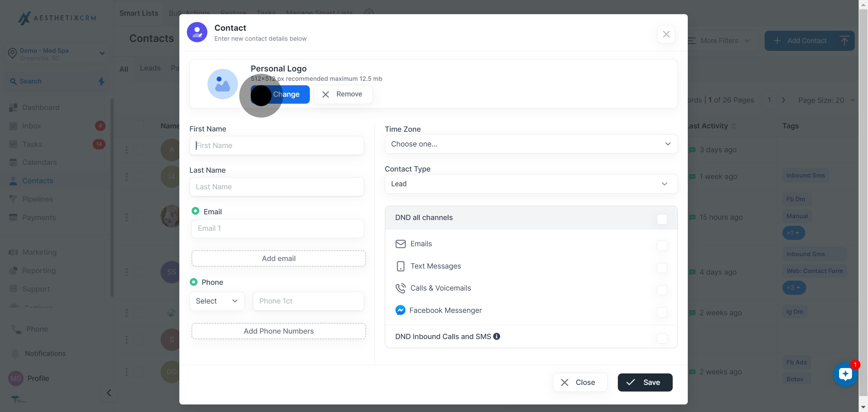Click the Calls & Voicemails phone icon

point(400,288)
